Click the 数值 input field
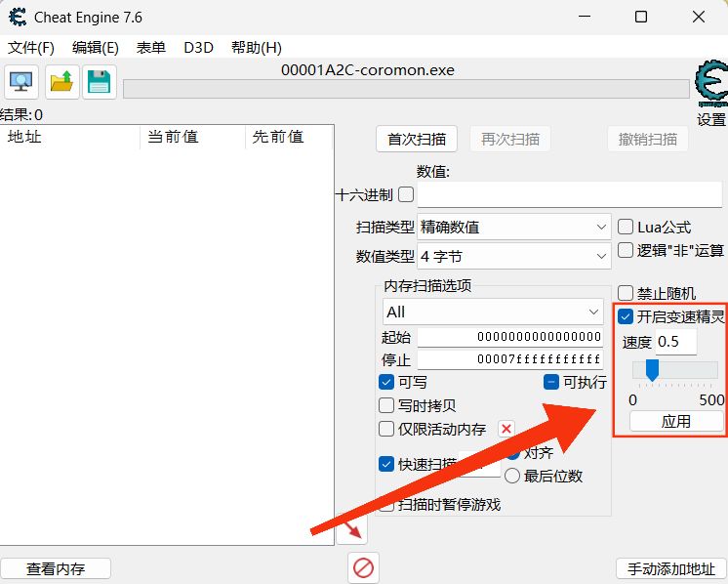The image size is (728, 584). (570, 194)
